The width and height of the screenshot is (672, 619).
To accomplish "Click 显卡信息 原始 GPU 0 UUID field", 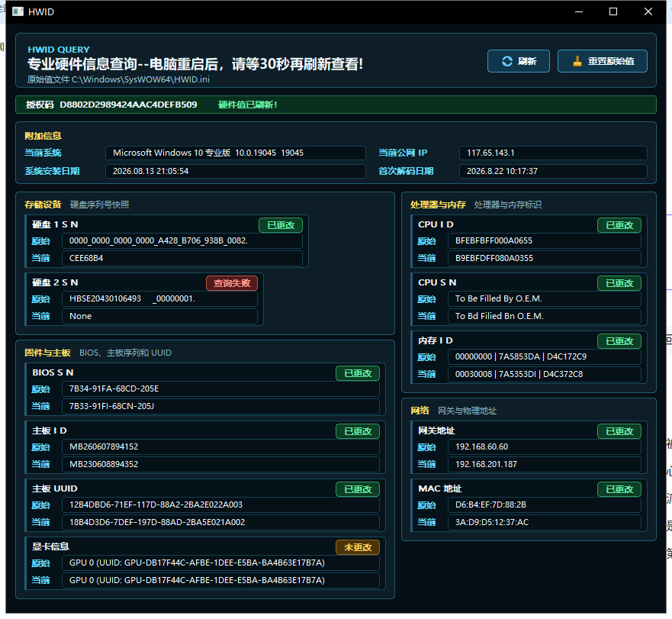I will (x=220, y=563).
